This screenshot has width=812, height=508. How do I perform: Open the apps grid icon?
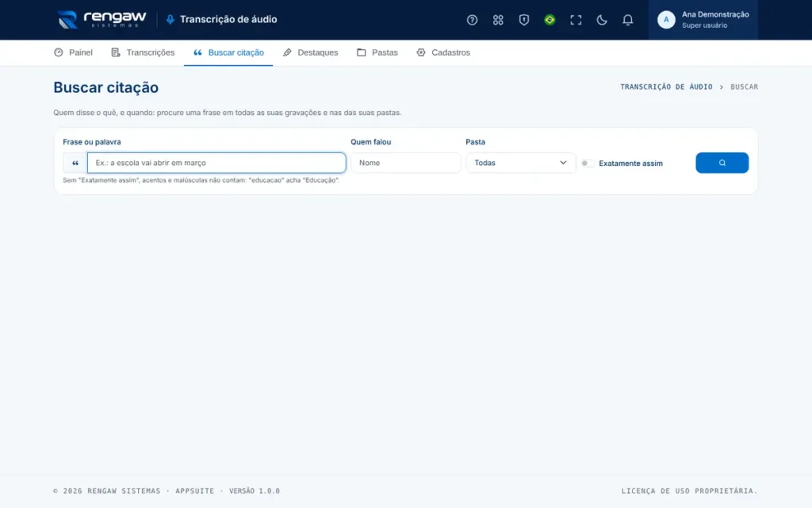point(498,20)
